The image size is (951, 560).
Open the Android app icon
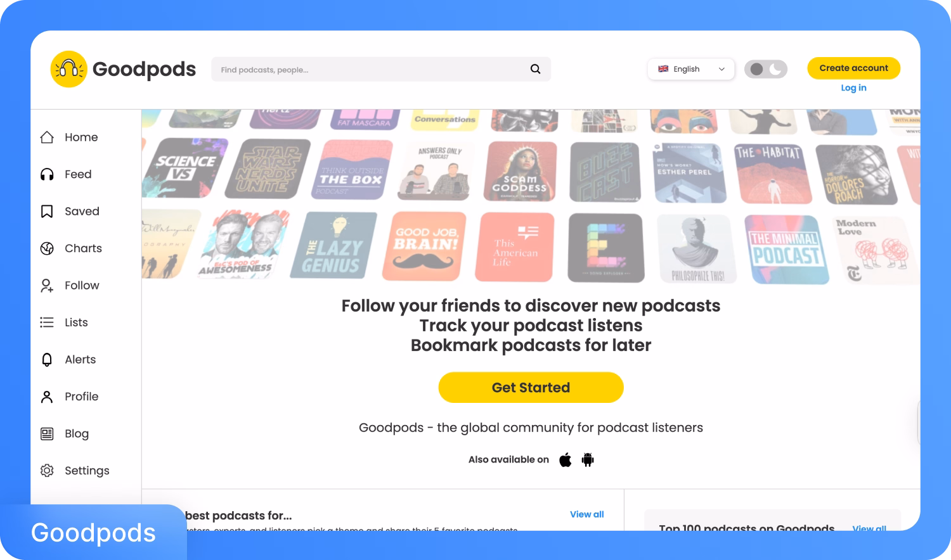tap(588, 460)
